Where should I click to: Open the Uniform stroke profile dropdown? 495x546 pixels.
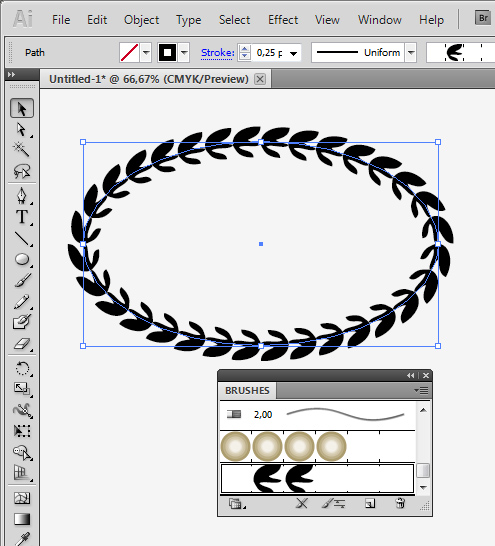click(x=411, y=53)
